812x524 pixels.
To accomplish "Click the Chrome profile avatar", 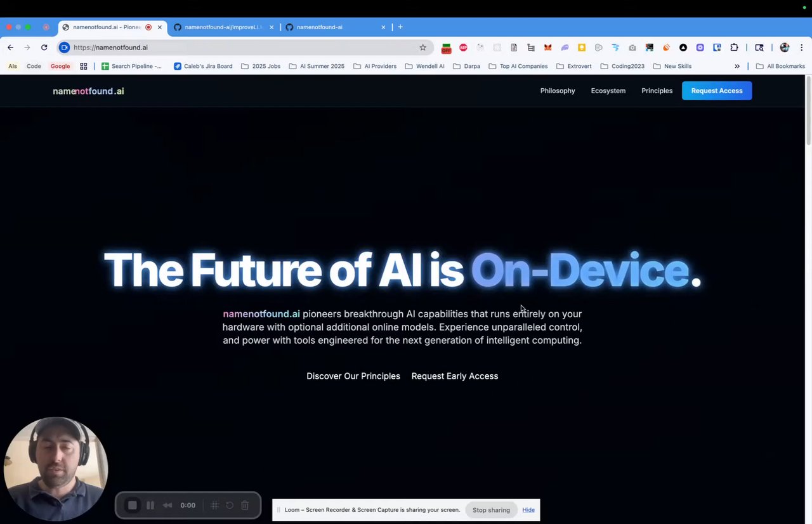I will pos(785,48).
